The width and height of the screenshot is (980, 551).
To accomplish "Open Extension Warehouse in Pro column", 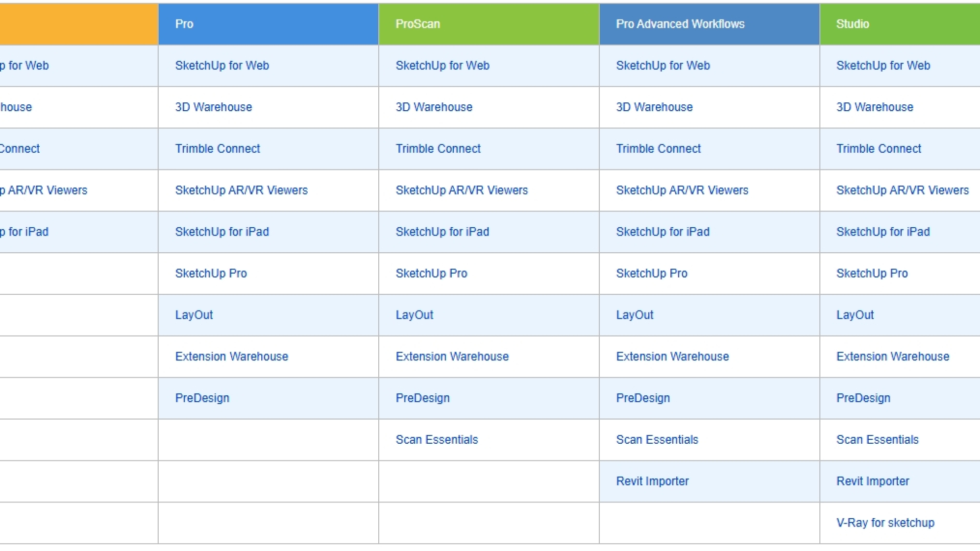I will [x=231, y=357].
